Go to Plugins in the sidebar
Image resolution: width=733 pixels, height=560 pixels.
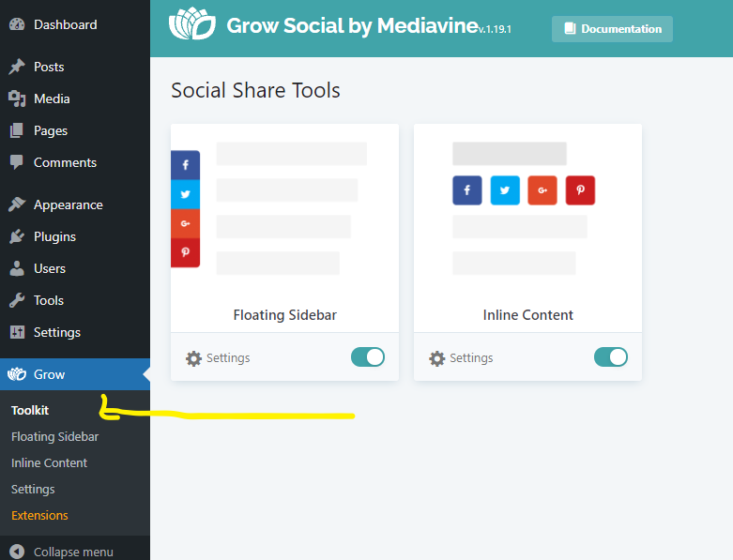[75, 236]
